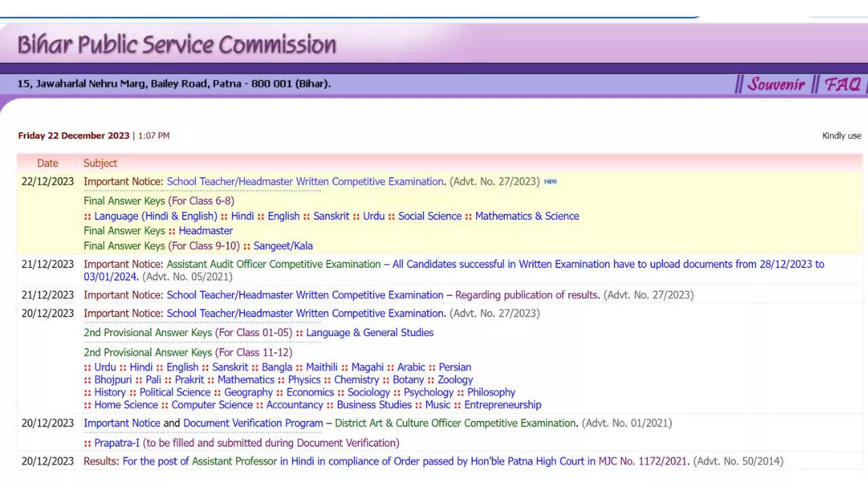The width and height of the screenshot is (868, 488).
Task: Open the Physics provisional answer key
Action: click(x=304, y=380)
